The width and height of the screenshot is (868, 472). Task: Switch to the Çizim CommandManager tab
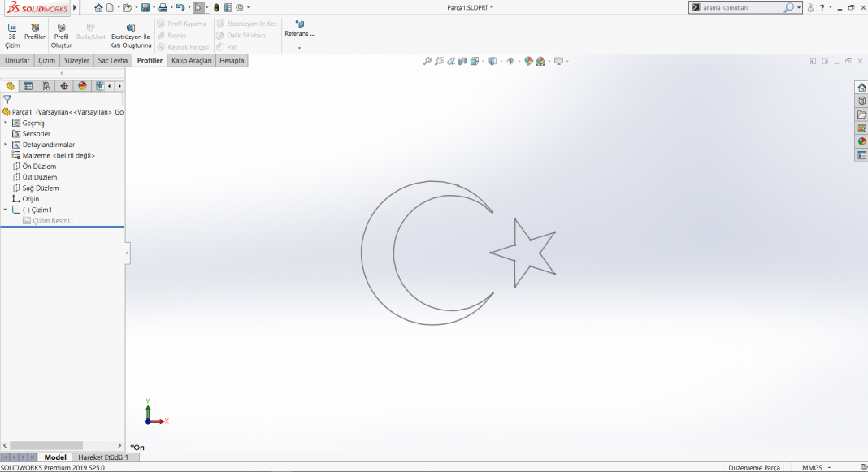pos(46,60)
